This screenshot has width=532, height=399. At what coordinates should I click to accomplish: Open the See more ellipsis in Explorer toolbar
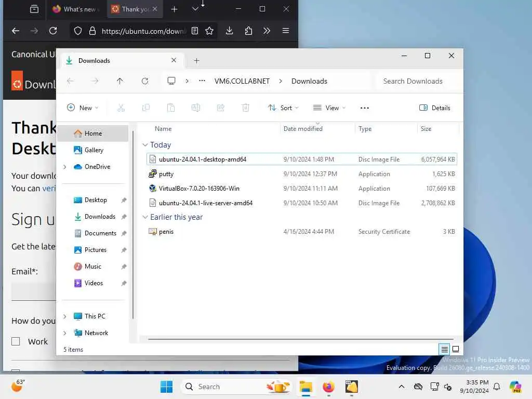[x=364, y=108]
